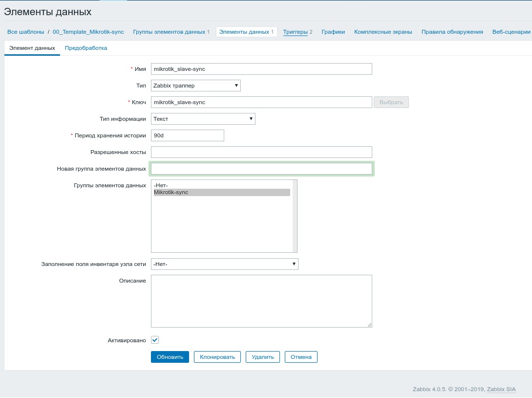Focus the Ключ input field
Image resolution: width=532 pixels, height=398 pixels.
click(x=261, y=102)
